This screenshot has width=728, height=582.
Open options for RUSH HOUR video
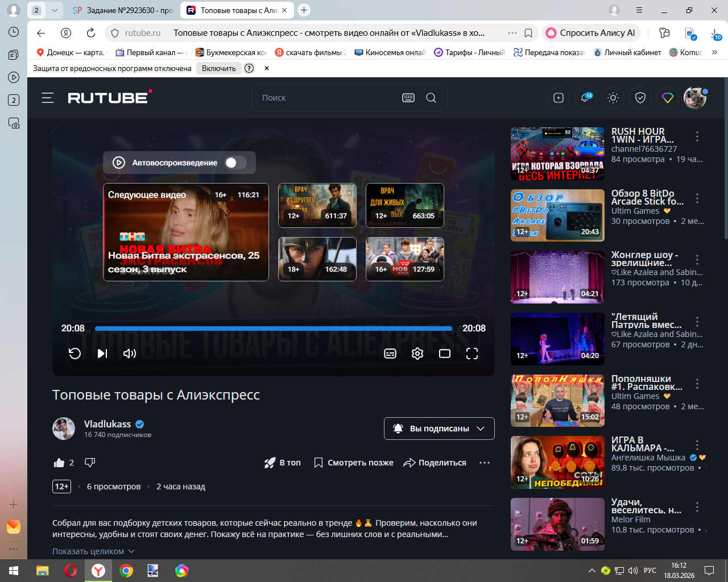[697, 136]
